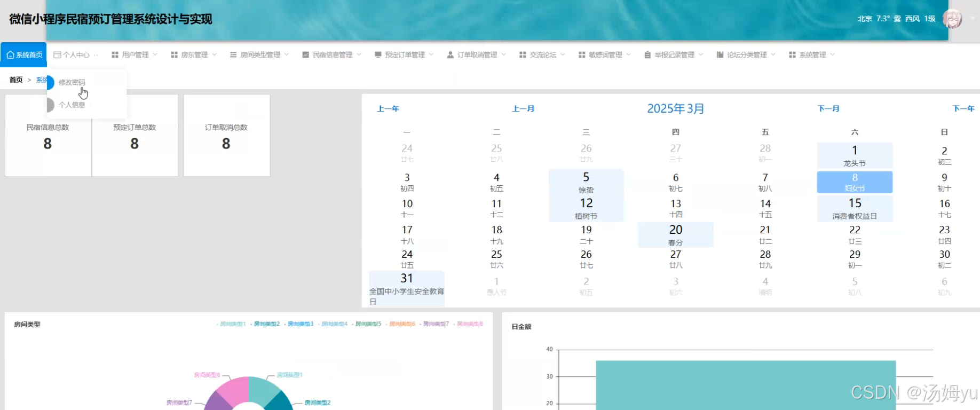980x410 pixels.
Task: Expand the 举报记录管理 dropdown arrow
Action: coord(701,54)
